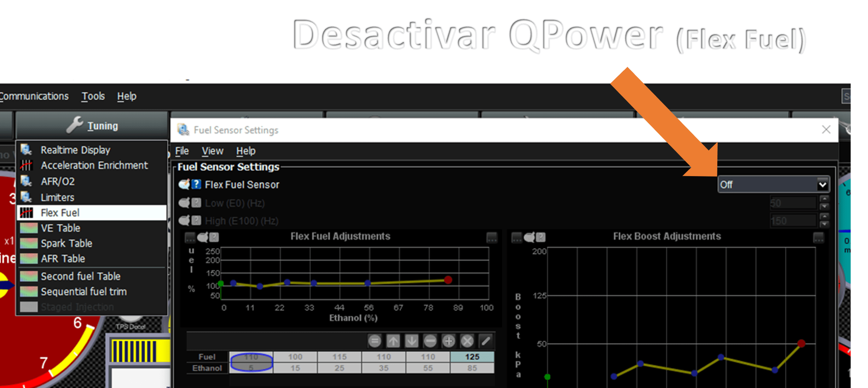Screen dimensions: 868x388
Task: Click the subtract minus table icon
Action: coord(430,341)
